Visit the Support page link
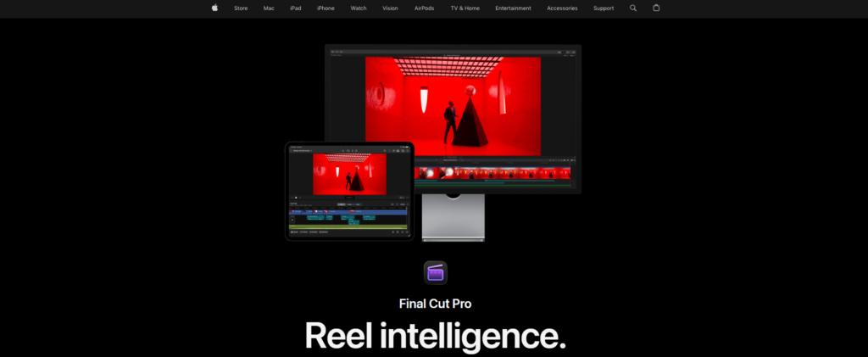The image size is (868, 357). 604,8
